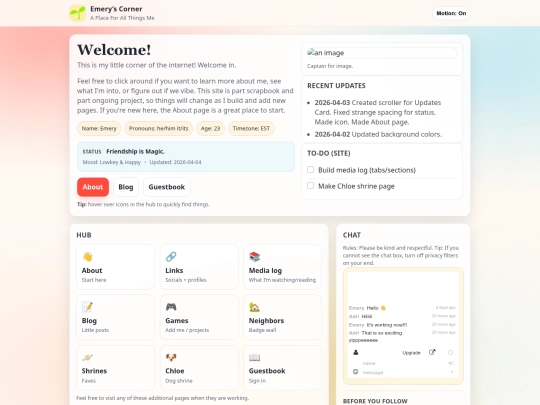
Task: Click the 2026-04-03 update entry
Action: 378,112
